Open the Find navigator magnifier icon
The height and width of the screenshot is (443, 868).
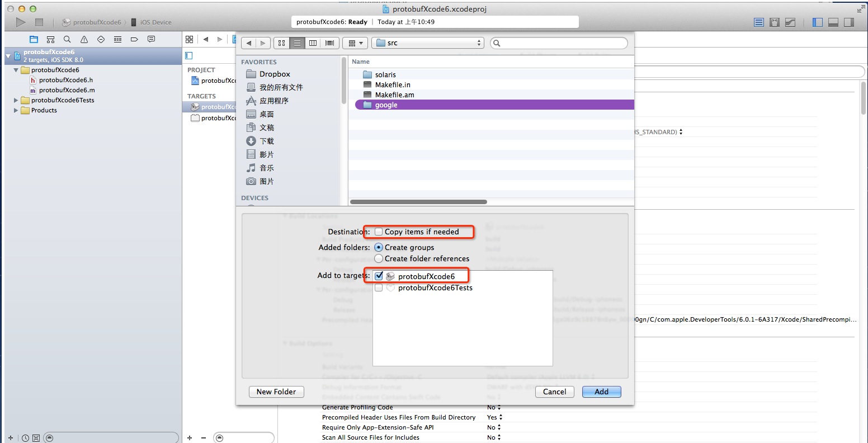click(x=67, y=39)
